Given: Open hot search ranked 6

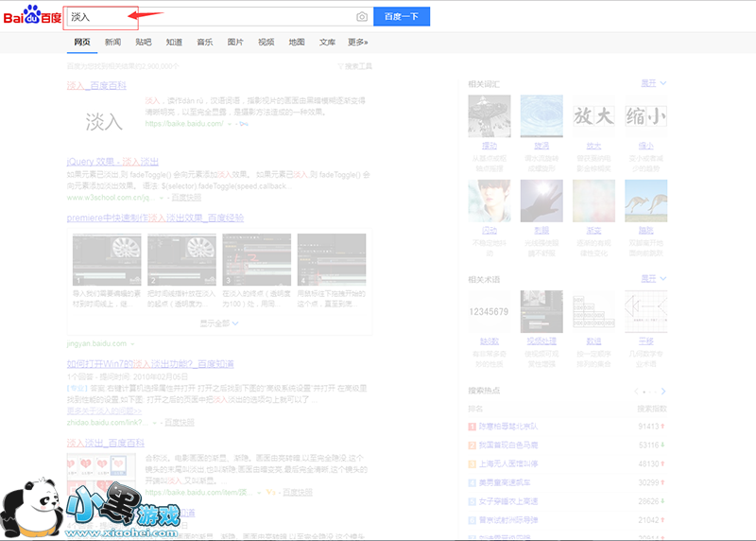Looking at the screenshot, I should click(x=507, y=520).
